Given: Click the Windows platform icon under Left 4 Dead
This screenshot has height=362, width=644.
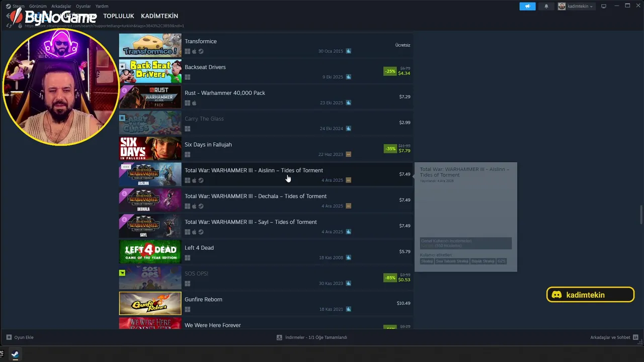Looking at the screenshot, I should [x=188, y=258].
